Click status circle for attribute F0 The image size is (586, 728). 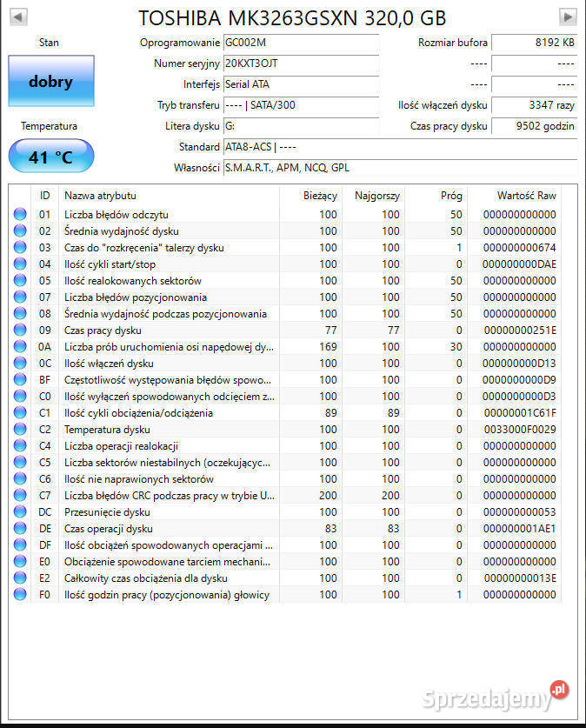click(x=20, y=594)
